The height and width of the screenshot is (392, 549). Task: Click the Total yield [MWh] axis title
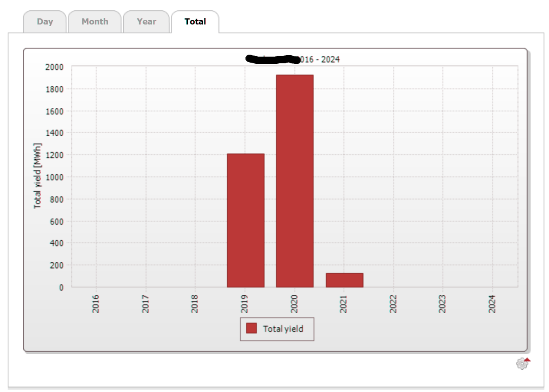point(38,176)
